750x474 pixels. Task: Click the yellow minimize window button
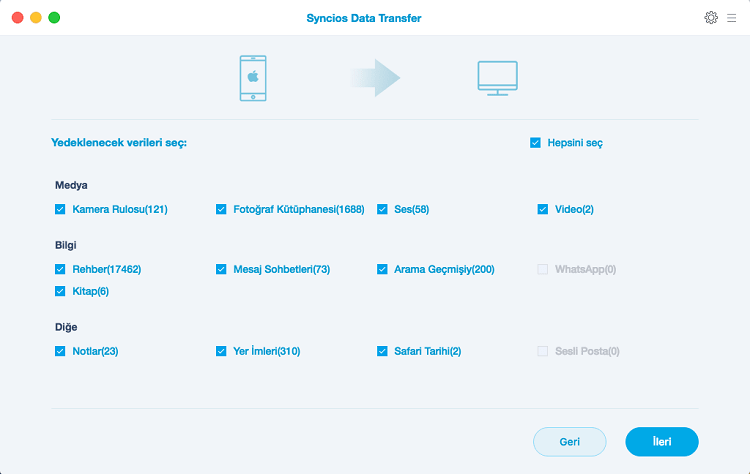coord(36,18)
